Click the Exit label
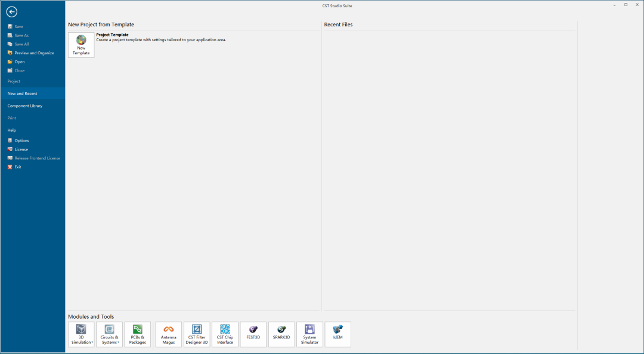This screenshot has height=354, width=644. pyautogui.click(x=18, y=167)
